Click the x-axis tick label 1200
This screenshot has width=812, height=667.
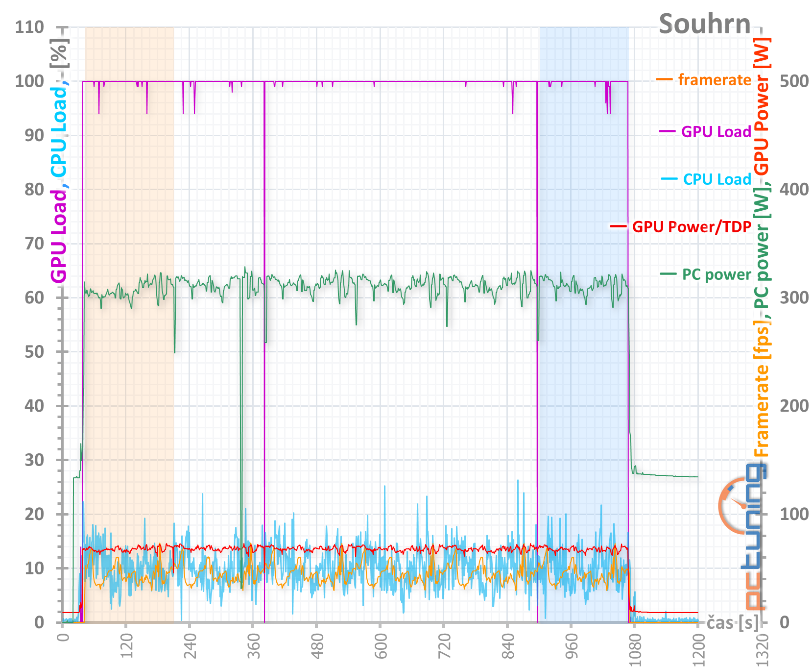(x=699, y=649)
